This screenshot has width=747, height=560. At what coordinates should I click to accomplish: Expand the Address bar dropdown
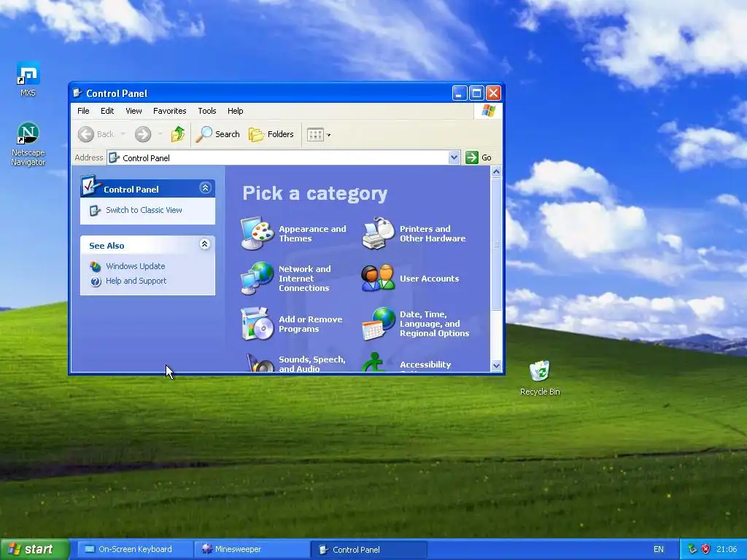click(x=454, y=157)
